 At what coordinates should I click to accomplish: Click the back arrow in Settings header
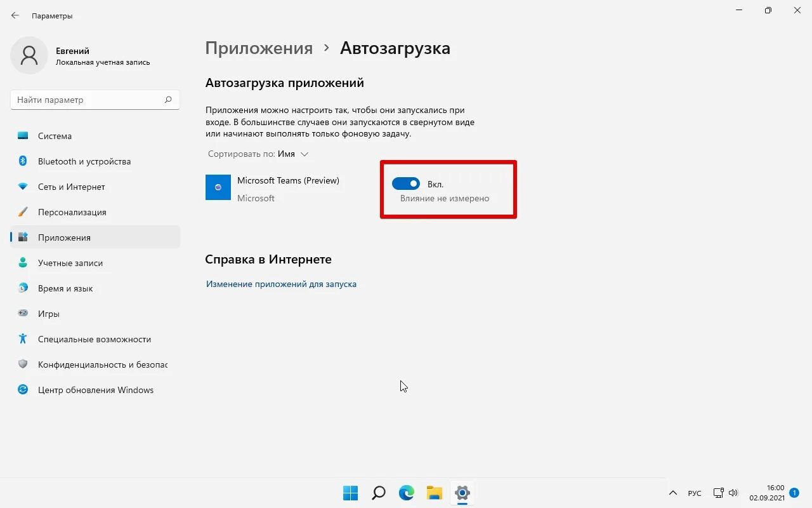pyautogui.click(x=15, y=15)
